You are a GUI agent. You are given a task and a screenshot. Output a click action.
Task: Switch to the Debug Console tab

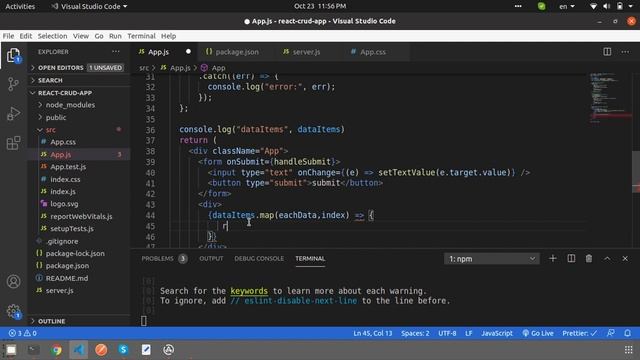(259, 258)
